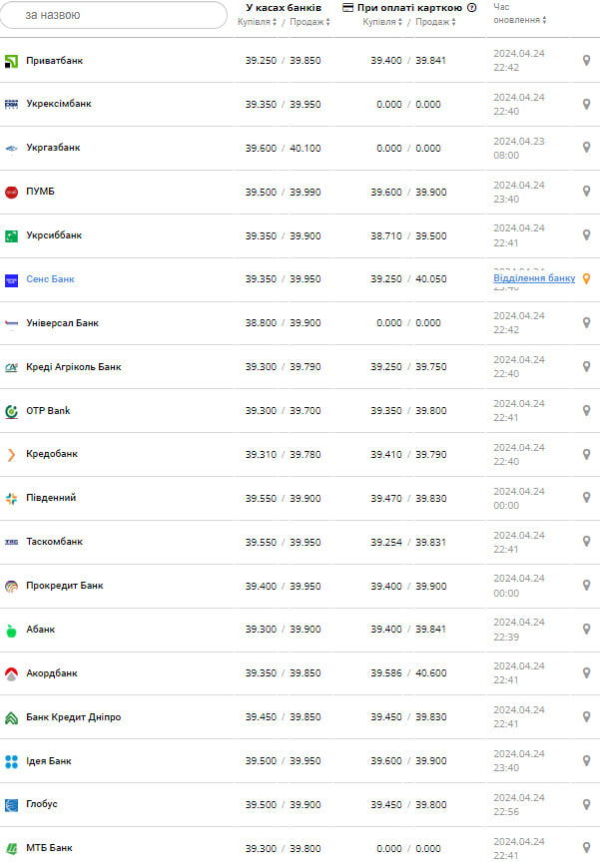Select Креді Агріколь Банк name
Image resolution: width=600 pixels, height=868 pixels.
pyautogui.click(x=74, y=367)
